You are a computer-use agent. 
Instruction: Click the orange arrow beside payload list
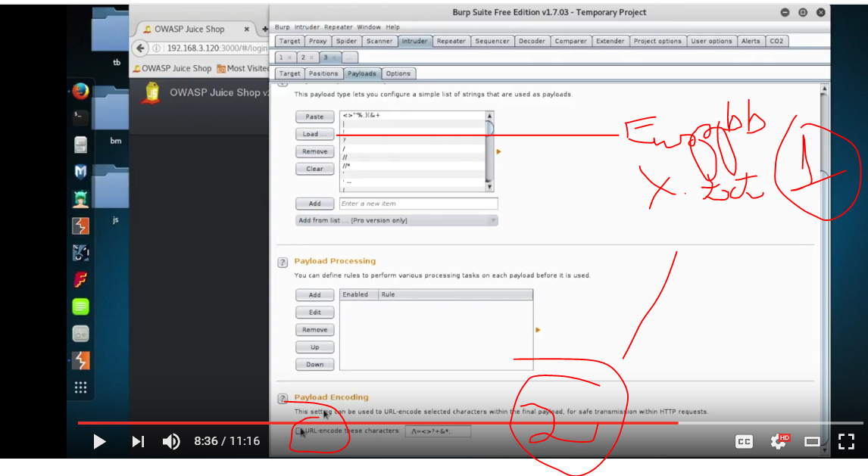499,151
